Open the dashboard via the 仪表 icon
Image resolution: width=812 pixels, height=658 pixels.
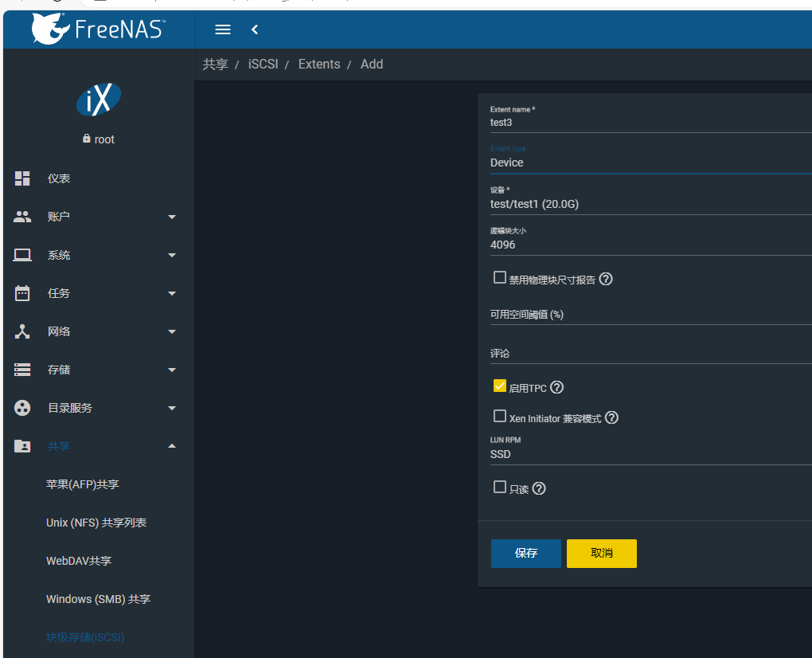21,178
